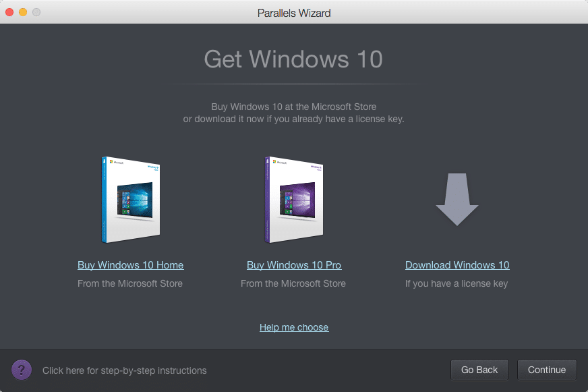Click the purple Windows 10 Pro box image
The width and height of the screenshot is (588, 392).
coord(294,200)
